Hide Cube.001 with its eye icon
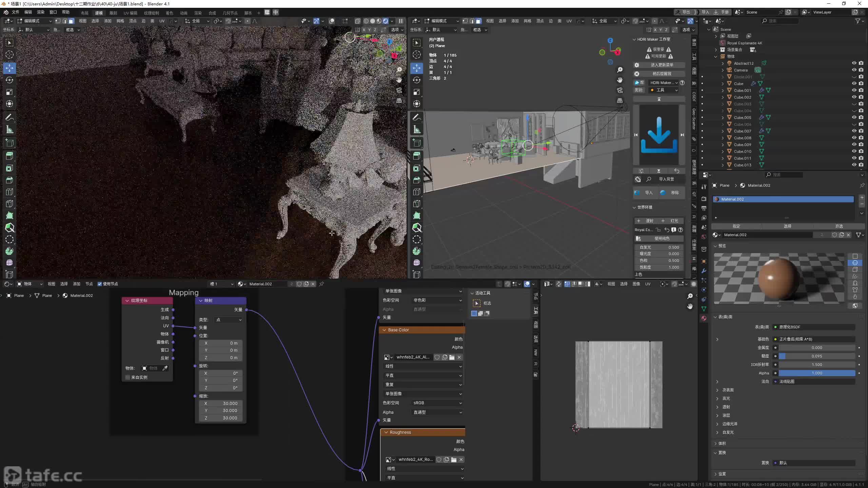 [854, 90]
